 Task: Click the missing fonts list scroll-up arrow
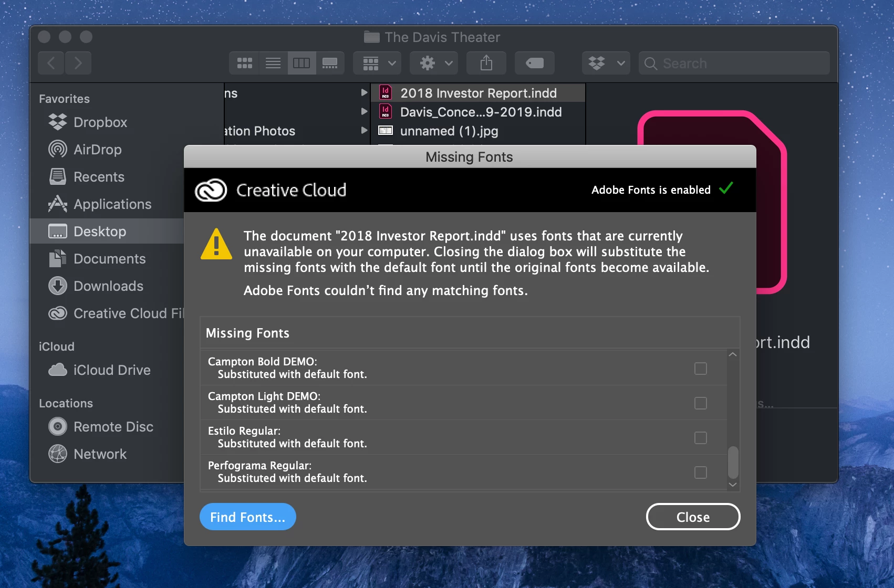click(x=733, y=355)
